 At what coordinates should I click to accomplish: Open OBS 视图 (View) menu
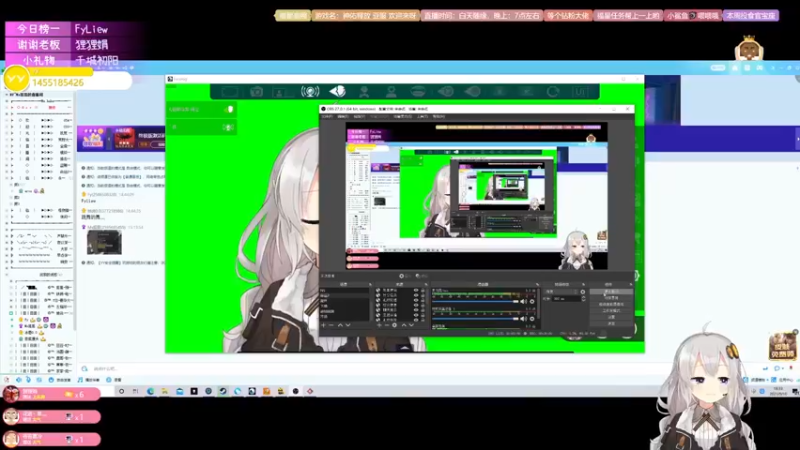point(359,117)
